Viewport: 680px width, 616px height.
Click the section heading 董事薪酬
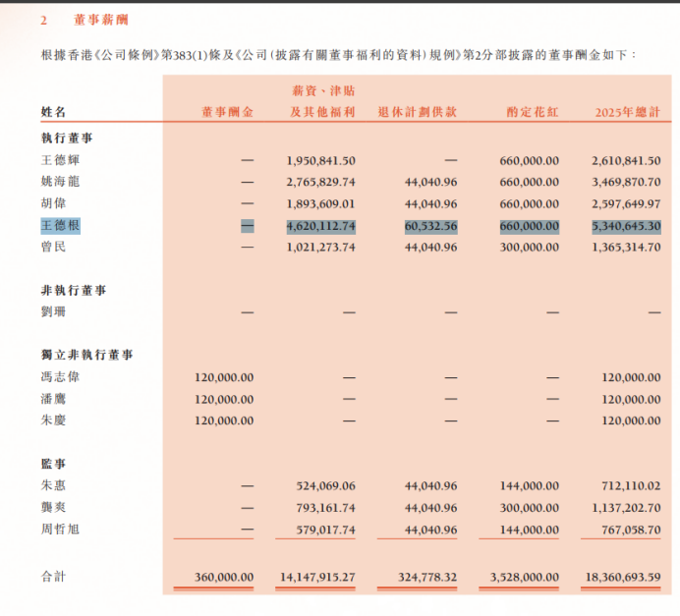point(100,20)
